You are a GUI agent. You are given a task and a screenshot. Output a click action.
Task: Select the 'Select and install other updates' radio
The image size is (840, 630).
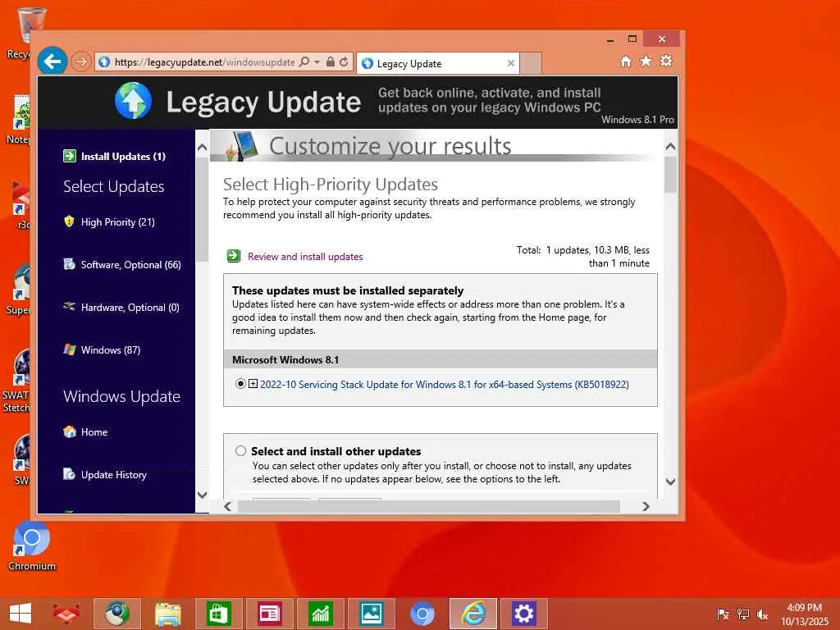click(x=240, y=450)
